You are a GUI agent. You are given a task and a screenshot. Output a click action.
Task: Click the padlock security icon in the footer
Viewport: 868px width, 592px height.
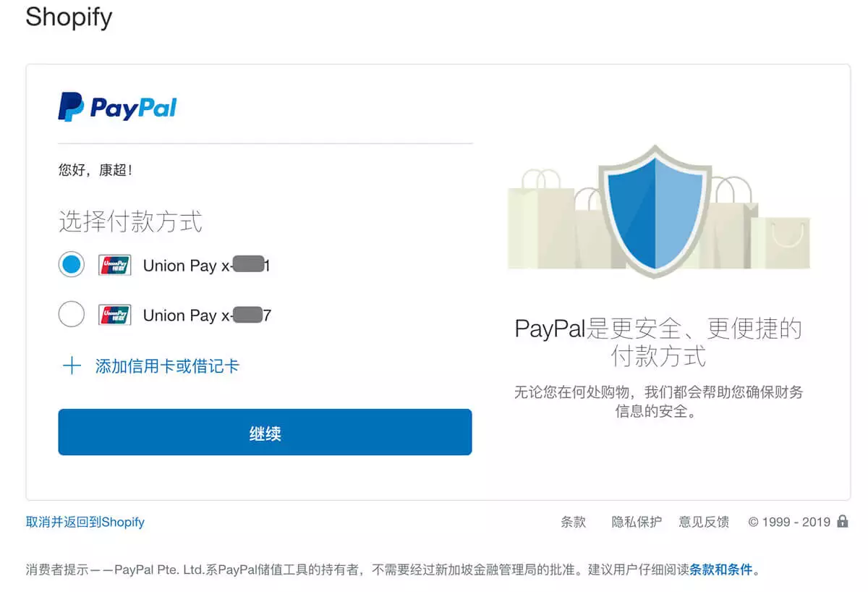click(842, 521)
